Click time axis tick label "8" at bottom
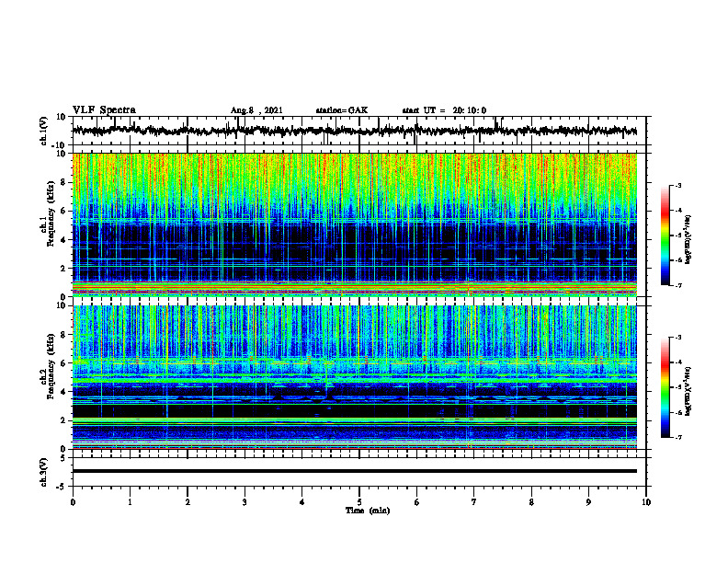This screenshot has width=728, height=563. (531, 502)
